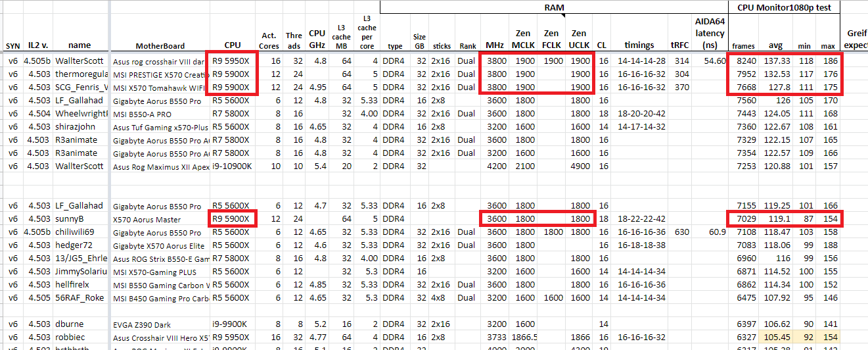This screenshot has height=350, width=868.
Task: Select motherboard cell 'Asus rog crosshair VIII dar'
Action: [158, 61]
